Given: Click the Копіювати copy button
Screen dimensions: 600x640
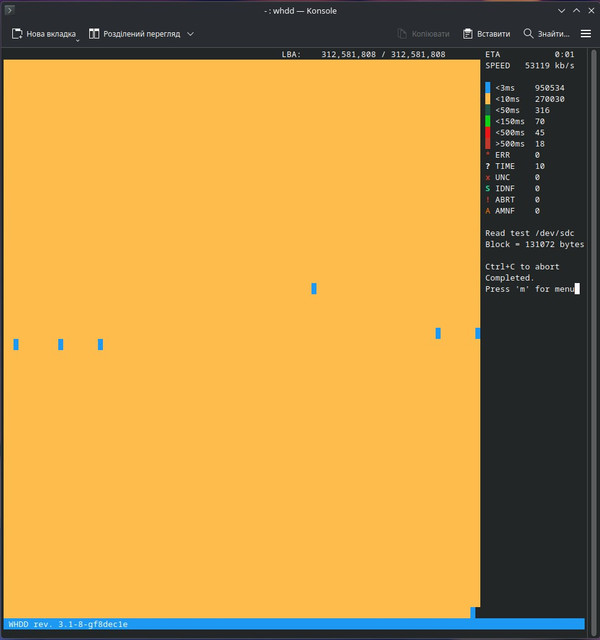Looking at the screenshot, I should [423, 34].
